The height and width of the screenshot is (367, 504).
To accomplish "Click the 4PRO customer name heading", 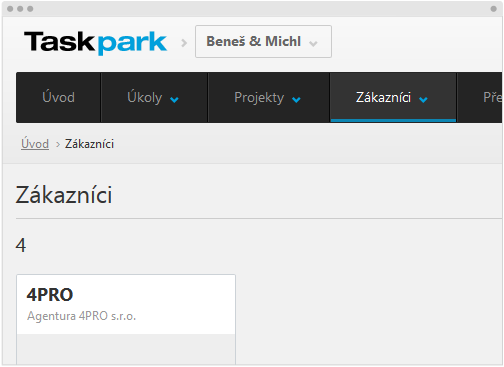I will [50, 295].
